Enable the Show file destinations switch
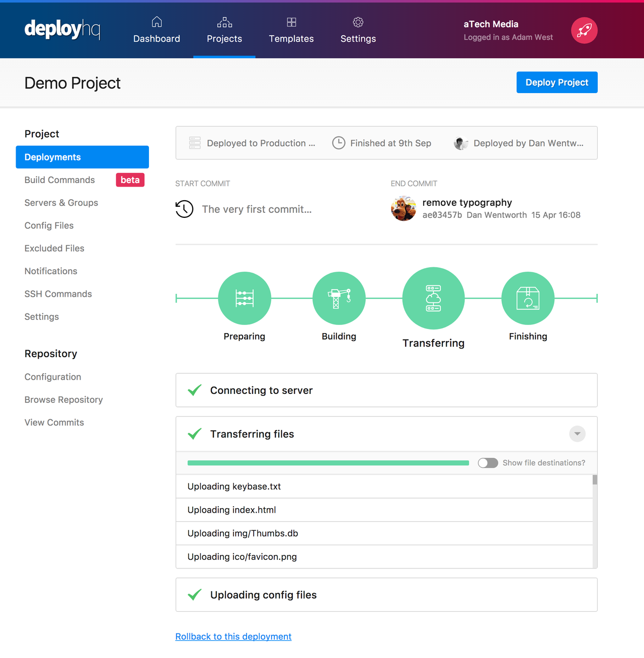 488,463
